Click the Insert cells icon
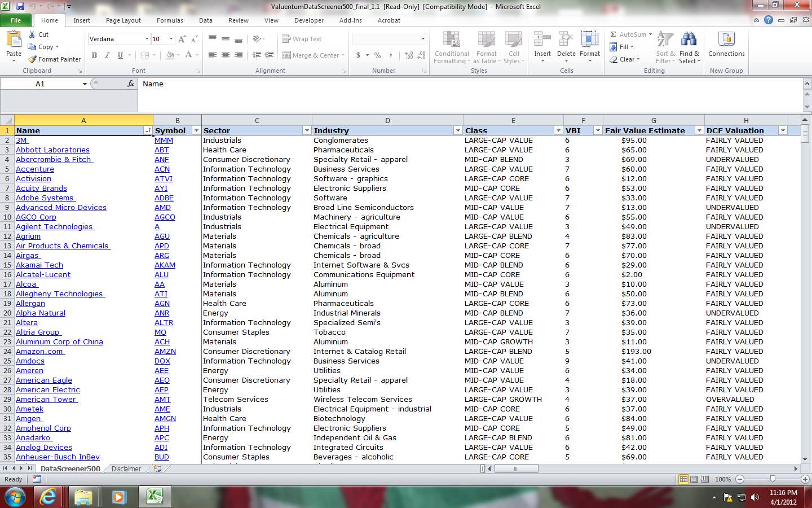Viewport: 812px width, 508px height. coord(542,40)
